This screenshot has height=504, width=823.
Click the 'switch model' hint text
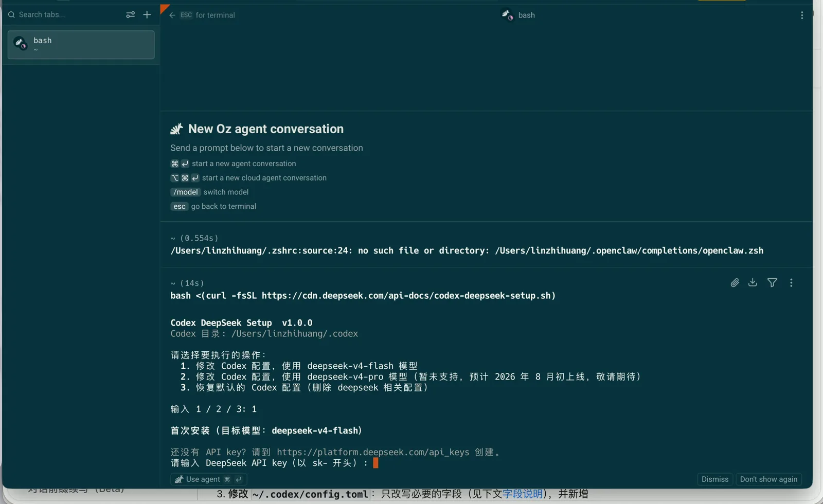(226, 192)
